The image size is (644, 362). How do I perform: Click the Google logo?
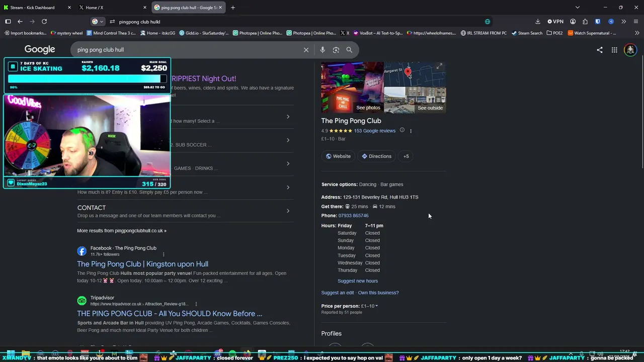click(40, 49)
